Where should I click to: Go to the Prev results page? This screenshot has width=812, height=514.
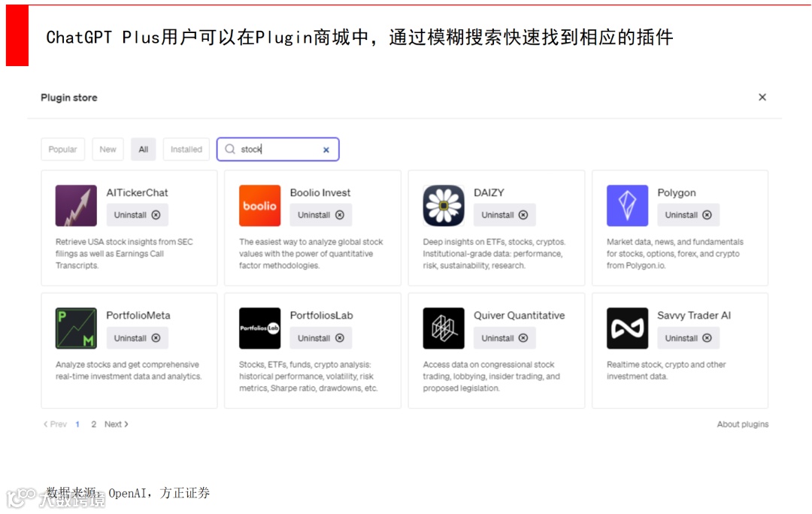coord(55,424)
